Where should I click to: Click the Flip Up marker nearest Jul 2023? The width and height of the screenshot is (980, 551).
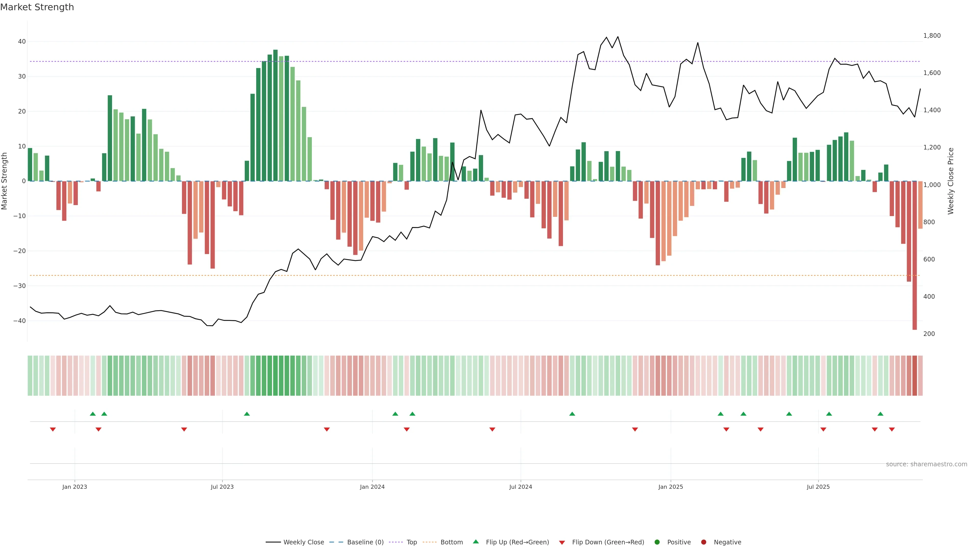[247, 414]
